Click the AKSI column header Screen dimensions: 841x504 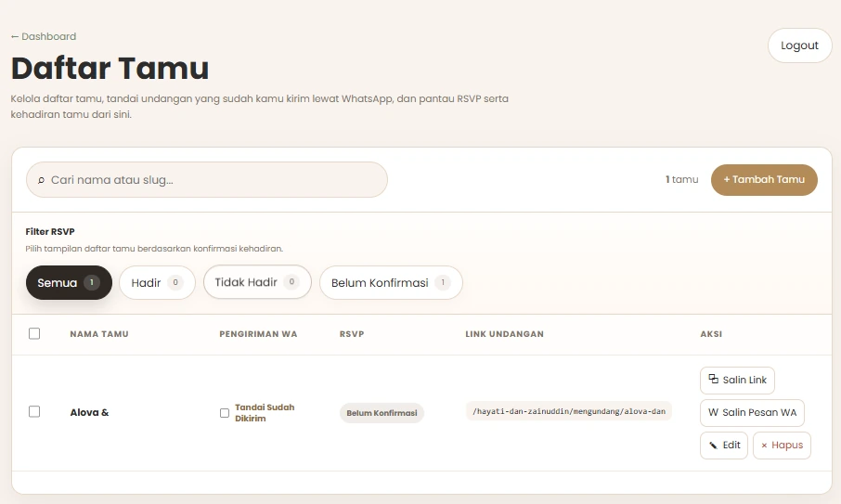711,334
